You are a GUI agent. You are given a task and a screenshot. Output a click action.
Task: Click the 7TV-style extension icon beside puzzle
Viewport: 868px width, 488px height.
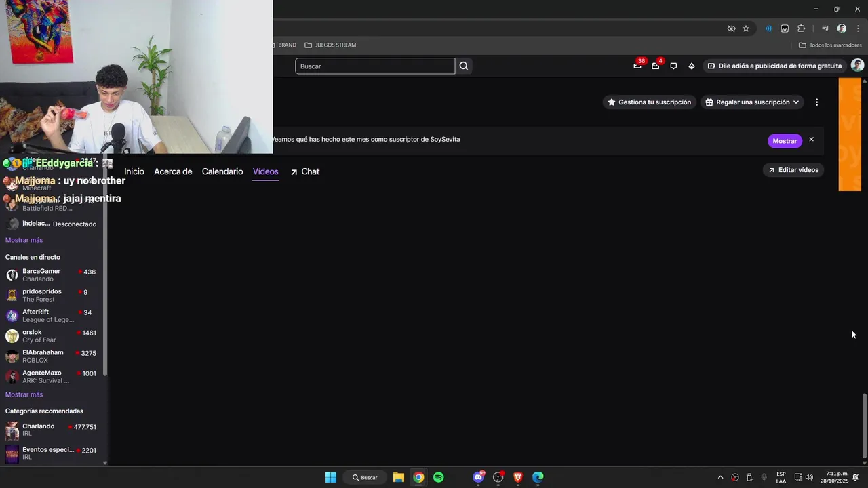coord(785,28)
